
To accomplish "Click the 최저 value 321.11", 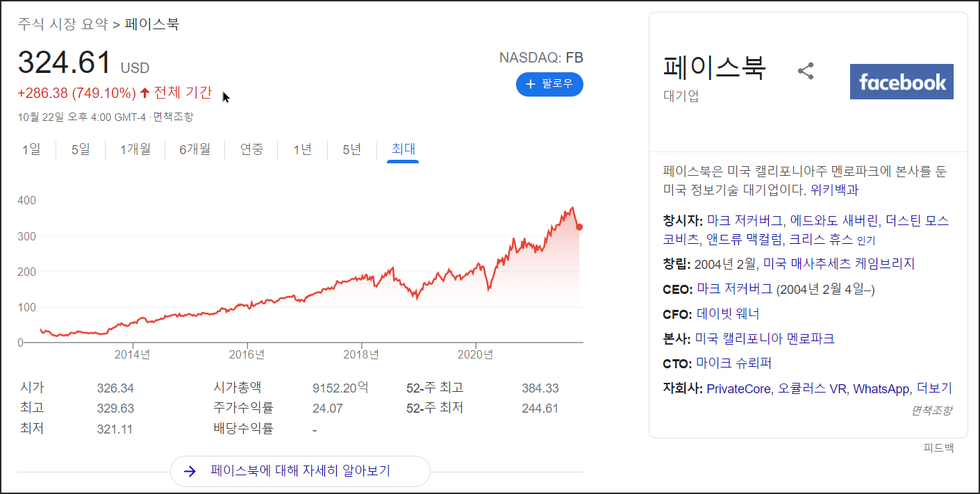I will (115, 429).
